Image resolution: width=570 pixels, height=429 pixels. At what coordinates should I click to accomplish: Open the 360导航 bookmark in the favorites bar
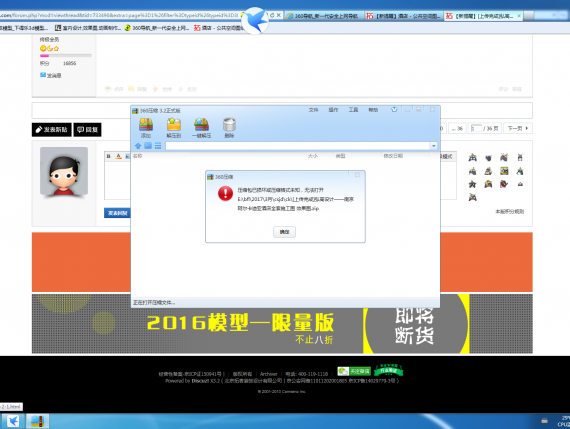(156, 28)
